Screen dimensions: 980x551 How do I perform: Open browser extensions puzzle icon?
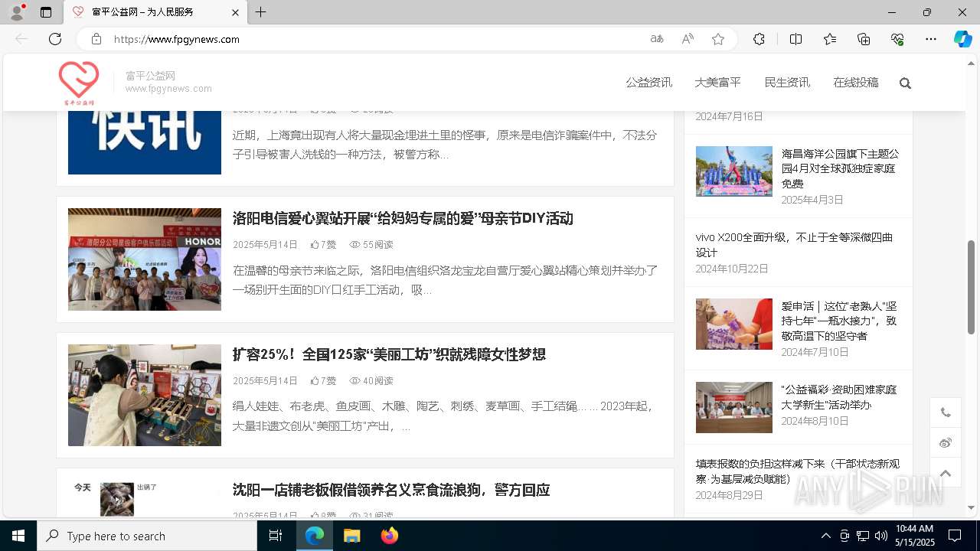pos(759,39)
